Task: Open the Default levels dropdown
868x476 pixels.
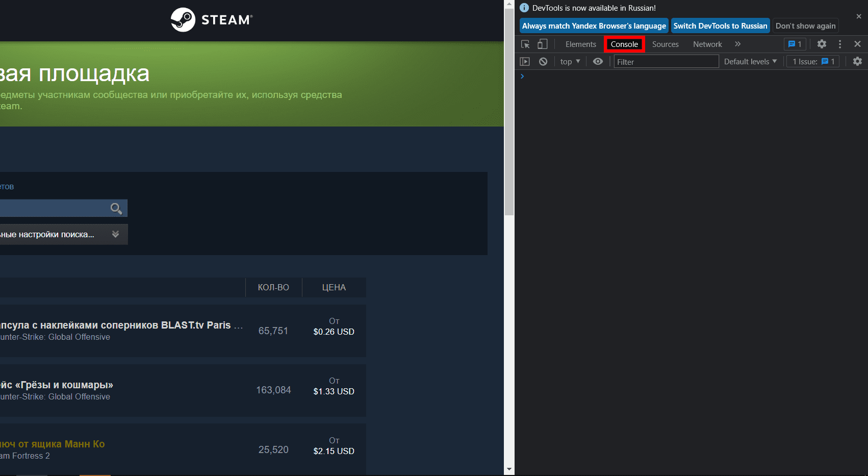Action: pyautogui.click(x=750, y=62)
